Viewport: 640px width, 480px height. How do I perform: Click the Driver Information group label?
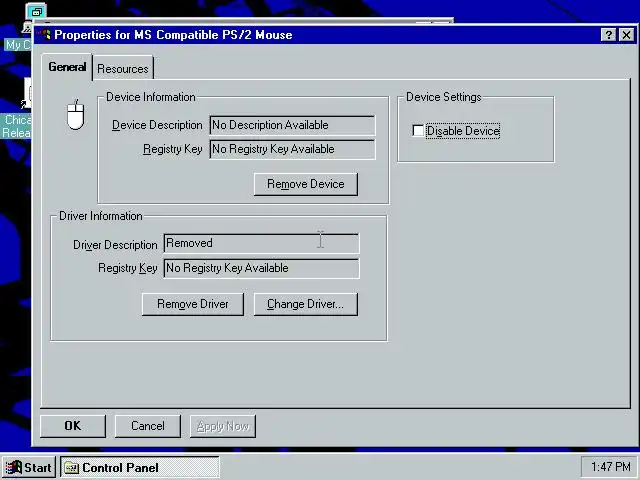pyautogui.click(x=101, y=216)
